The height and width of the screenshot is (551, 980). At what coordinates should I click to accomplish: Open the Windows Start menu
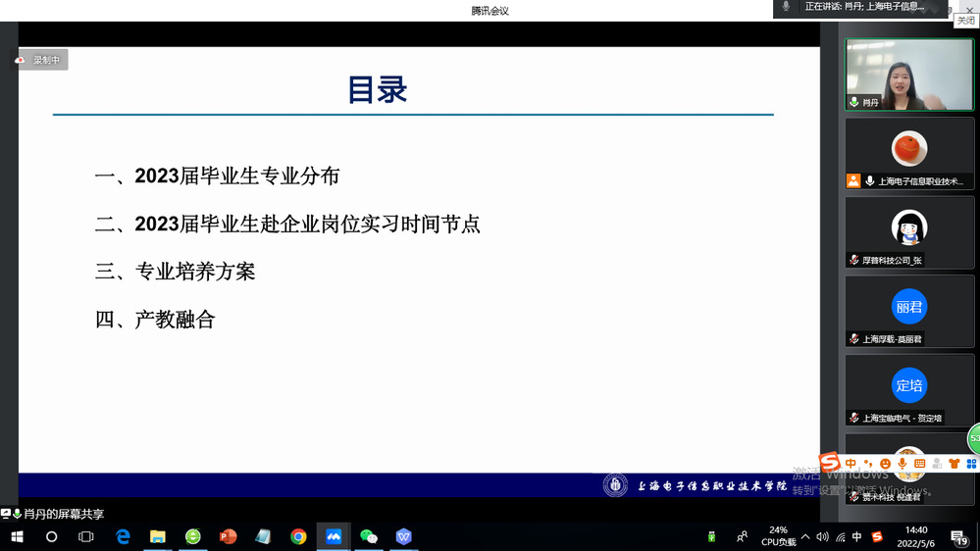pos(17,536)
